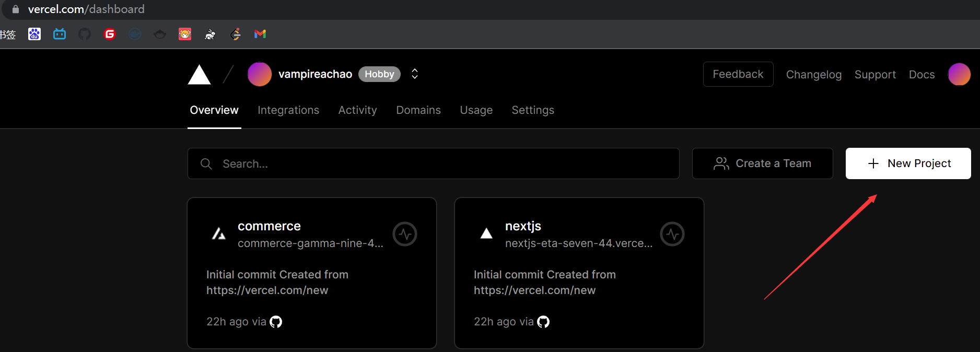Switch to the Domains tab
This screenshot has height=352, width=980.
418,110
